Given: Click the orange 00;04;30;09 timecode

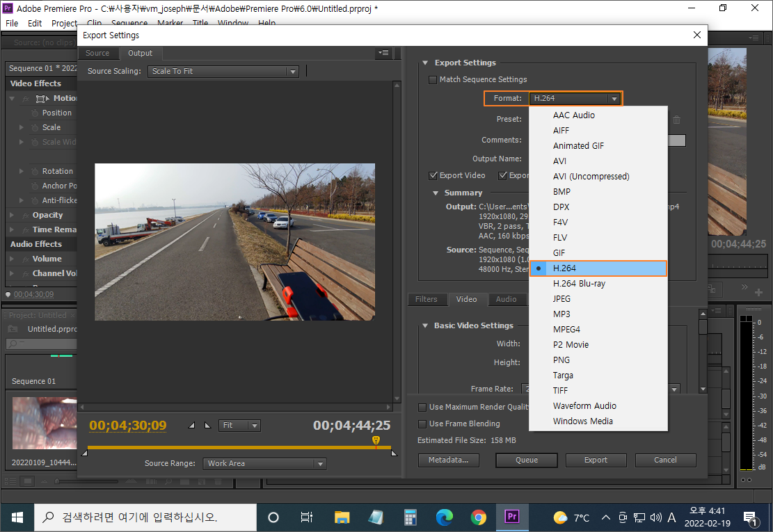Looking at the screenshot, I should click(128, 426).
